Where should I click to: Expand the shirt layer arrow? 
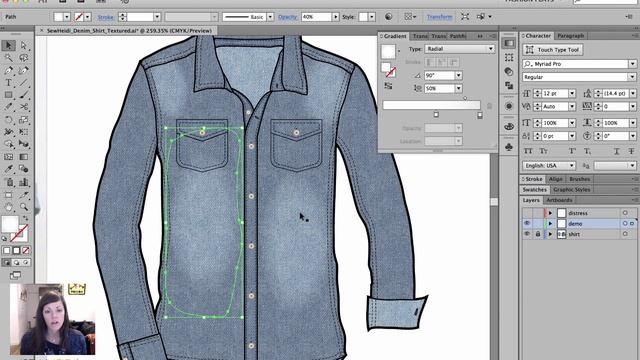pos(550,234)
